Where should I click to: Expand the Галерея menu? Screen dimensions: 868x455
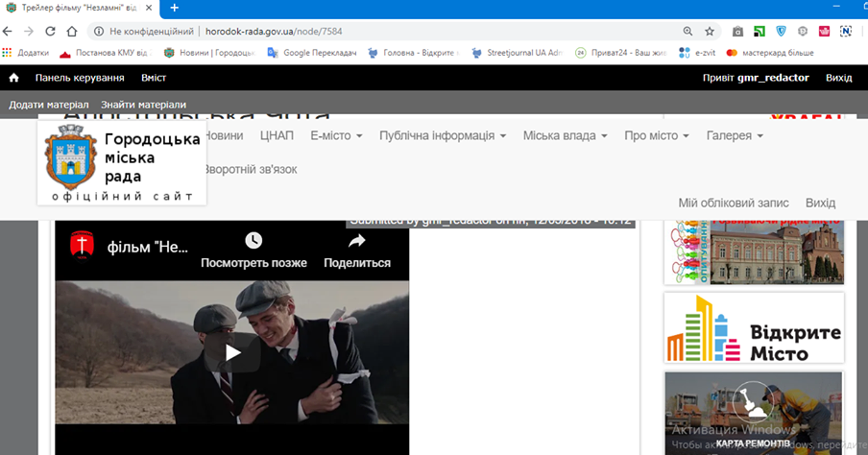(735, 136)
